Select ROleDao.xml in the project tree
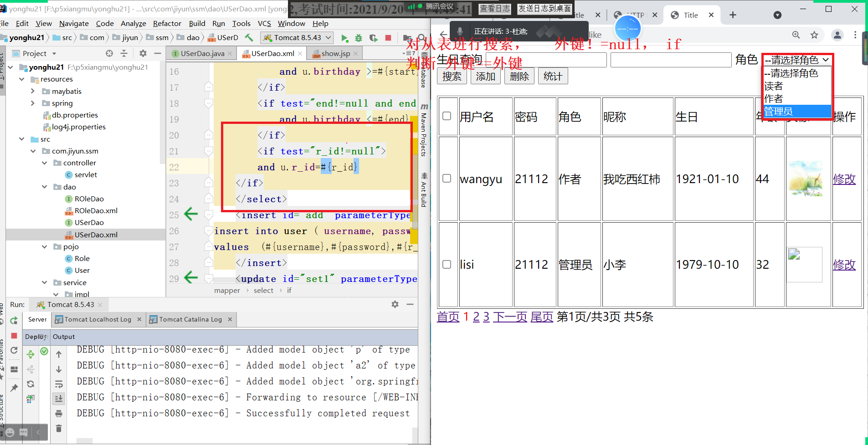 click(x=96, y=210)
